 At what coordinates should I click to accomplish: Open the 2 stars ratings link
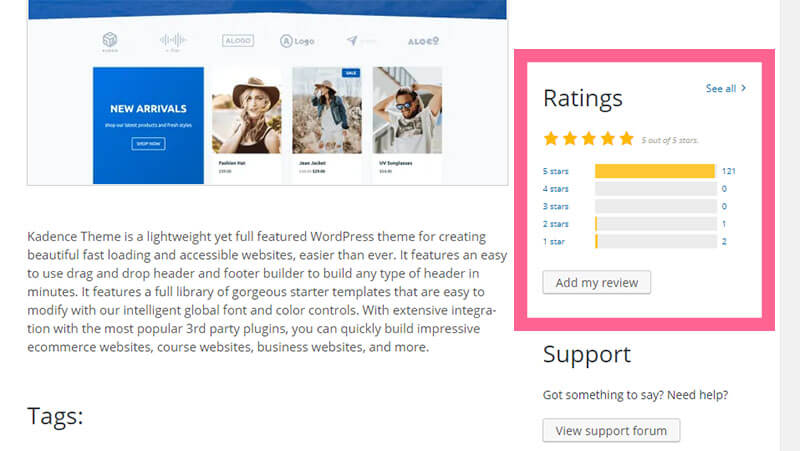pos(555,224)
